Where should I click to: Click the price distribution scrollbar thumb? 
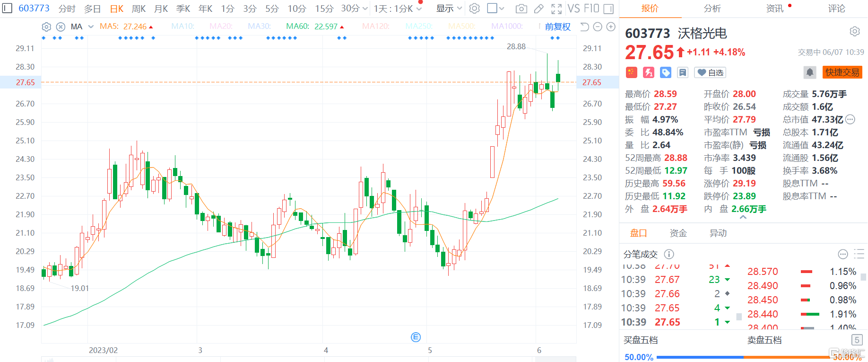(x=863, y=277)
